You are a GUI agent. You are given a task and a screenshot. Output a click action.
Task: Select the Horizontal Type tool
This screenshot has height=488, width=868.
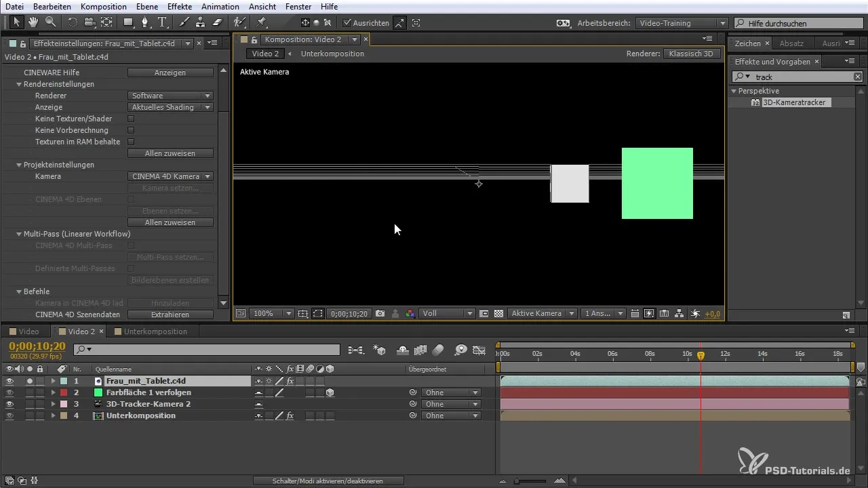tap(163, 22)
